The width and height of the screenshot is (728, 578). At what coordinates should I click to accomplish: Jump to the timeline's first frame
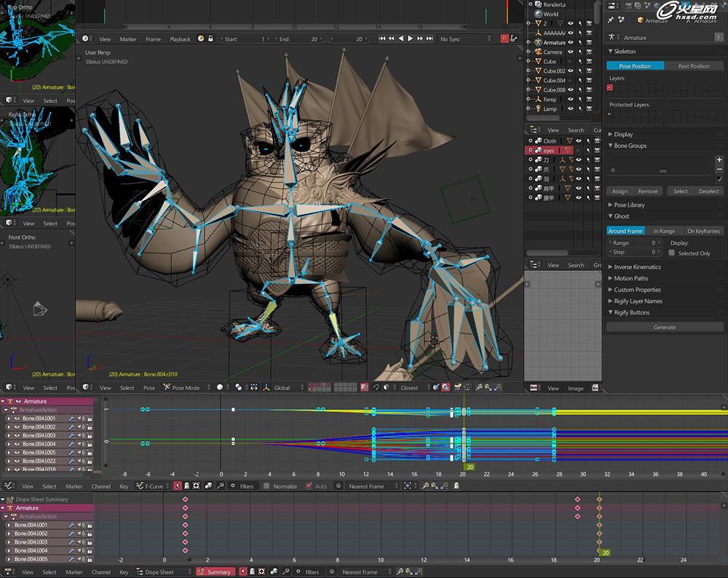[x=381, y=39]
